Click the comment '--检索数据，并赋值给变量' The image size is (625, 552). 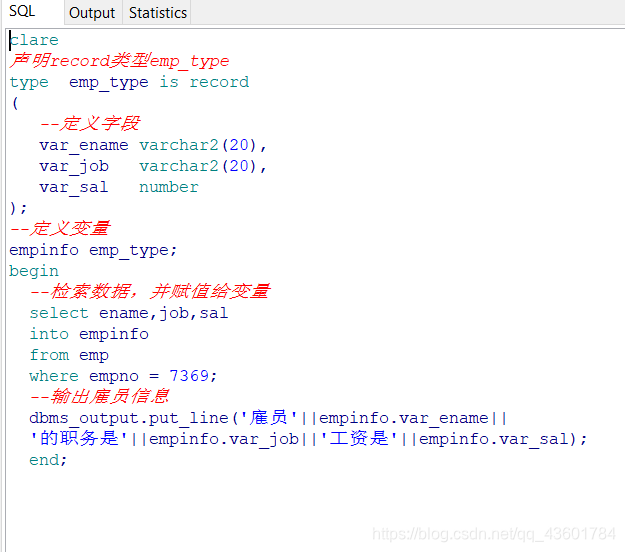coord(150,292)
